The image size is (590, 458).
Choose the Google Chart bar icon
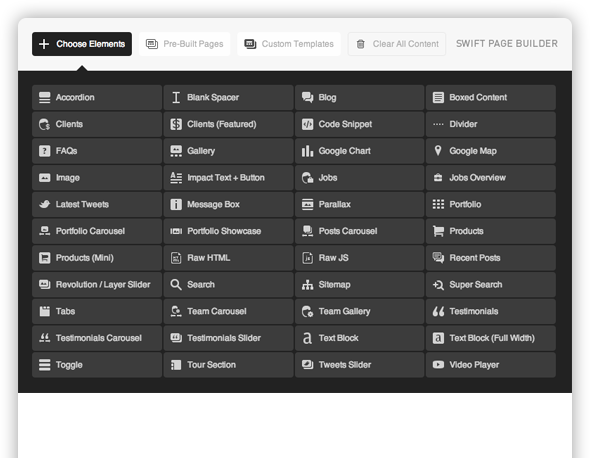click(x=307, y=151)
